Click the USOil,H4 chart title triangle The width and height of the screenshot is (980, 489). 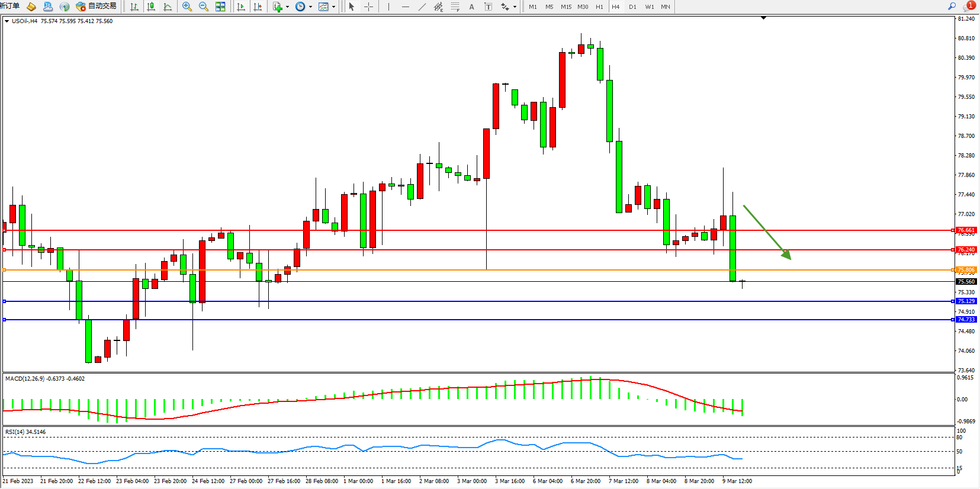pos(7,21)
